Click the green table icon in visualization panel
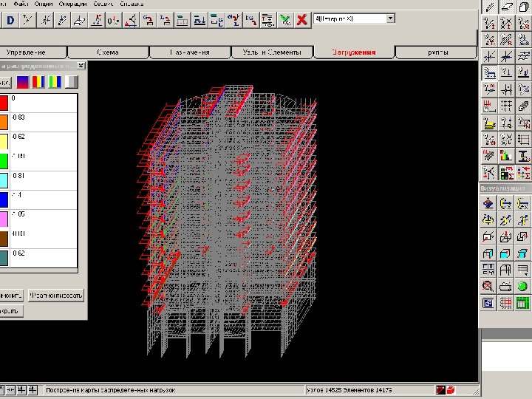The height and width of the screenshot is (399, 532). tap(524, 303)
